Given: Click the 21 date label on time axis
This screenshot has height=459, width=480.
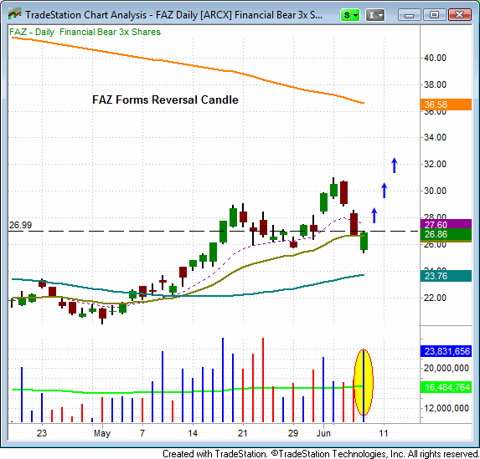Looking at the screenshot, I should [x=243, y=433].
